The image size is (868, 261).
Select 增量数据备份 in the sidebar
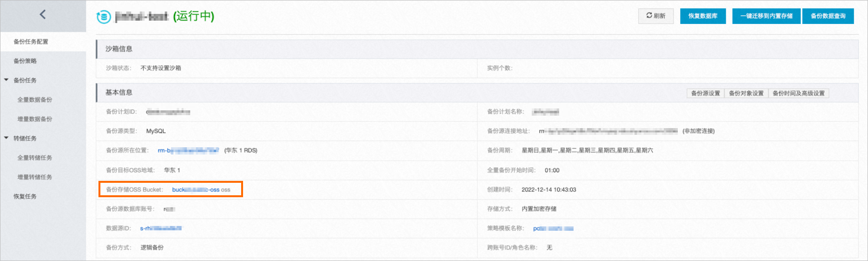pos(35,119)
